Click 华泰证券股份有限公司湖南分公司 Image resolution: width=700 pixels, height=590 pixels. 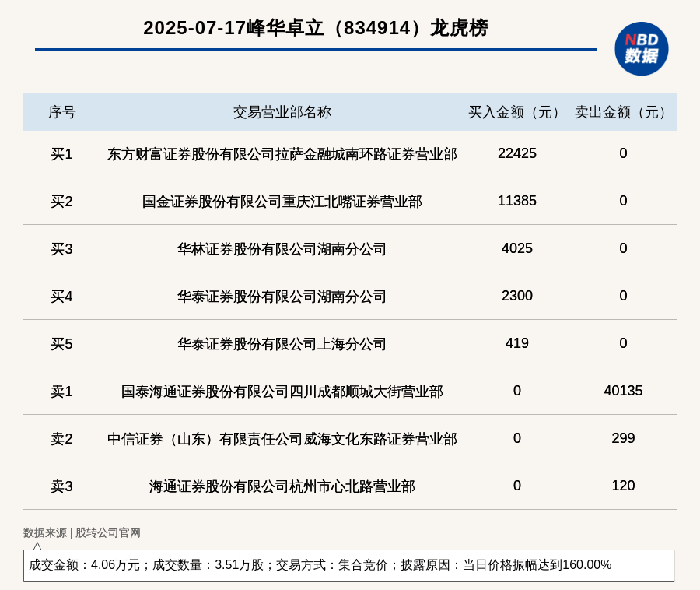(282, 296)
